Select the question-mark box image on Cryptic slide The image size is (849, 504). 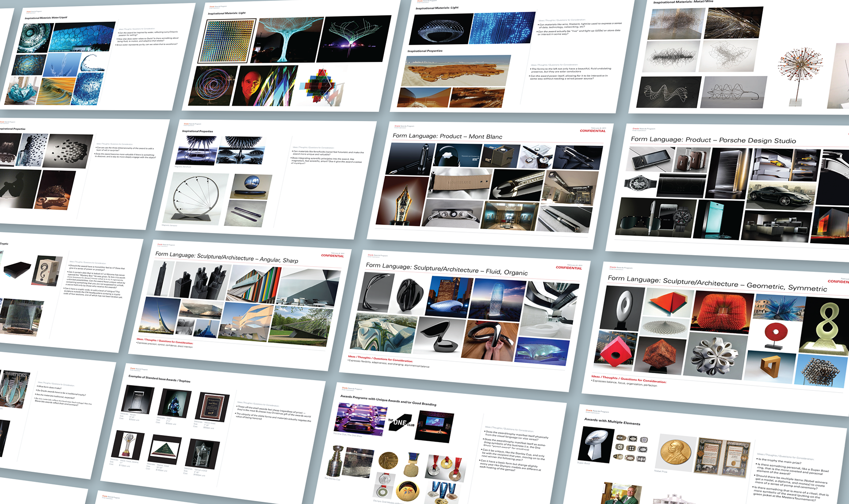[x=46, y=271]
